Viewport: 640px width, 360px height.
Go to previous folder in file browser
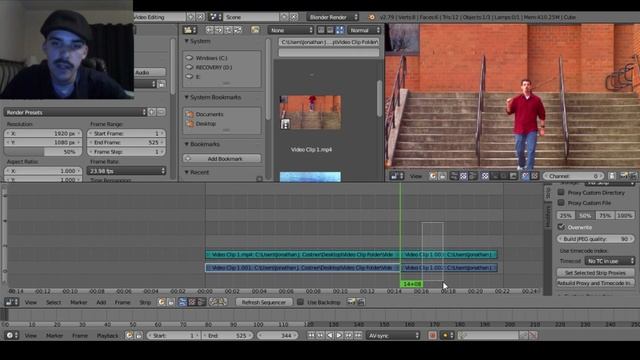(x=210, y=30)
